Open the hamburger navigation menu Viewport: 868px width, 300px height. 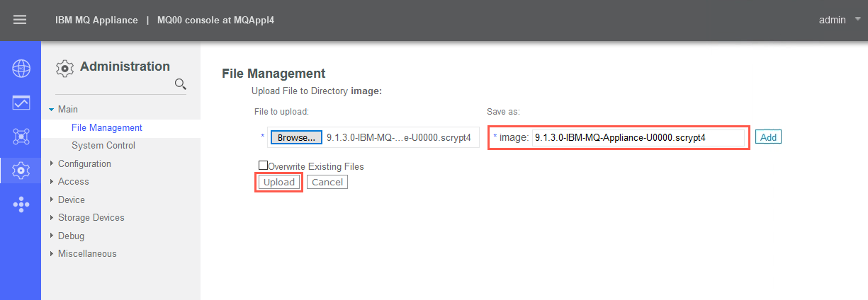pyautogui.click(x=20, y=20)
